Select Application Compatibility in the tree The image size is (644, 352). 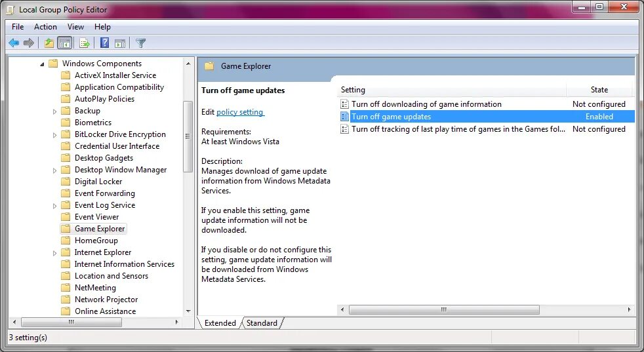coord(119,87)
